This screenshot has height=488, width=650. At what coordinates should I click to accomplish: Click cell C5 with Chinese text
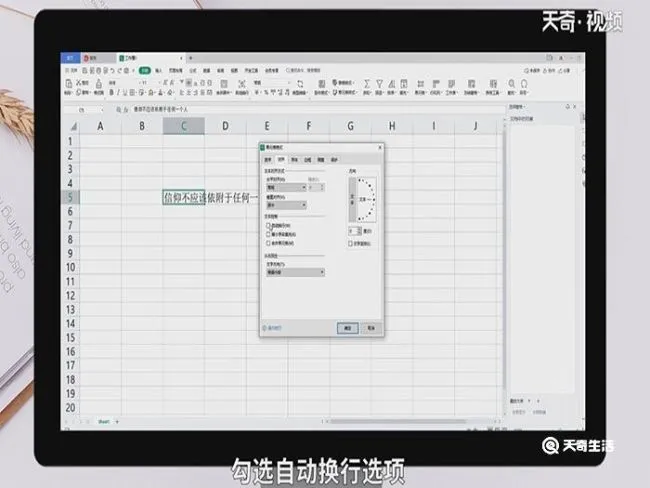(184, 198)
